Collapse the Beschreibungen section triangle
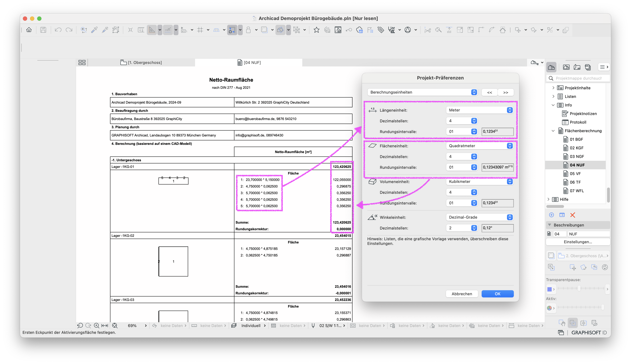631x364 pixels. [550, 225]
